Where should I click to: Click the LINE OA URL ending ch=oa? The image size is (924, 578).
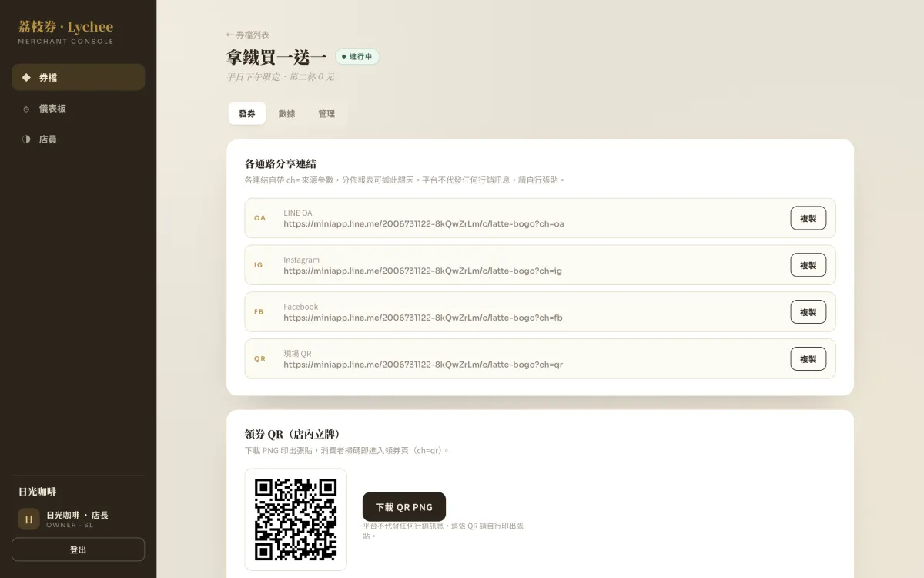[423, 224]
